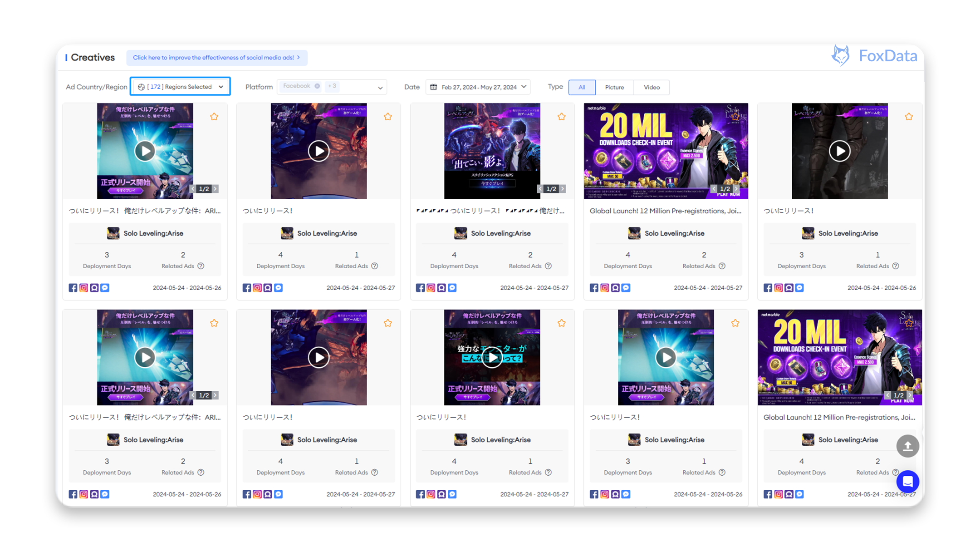Image resolution: width=980 pixels, height=552 pixels.
Task: Remove the Facebook tag from Platform filter
Action: (317, 86)
